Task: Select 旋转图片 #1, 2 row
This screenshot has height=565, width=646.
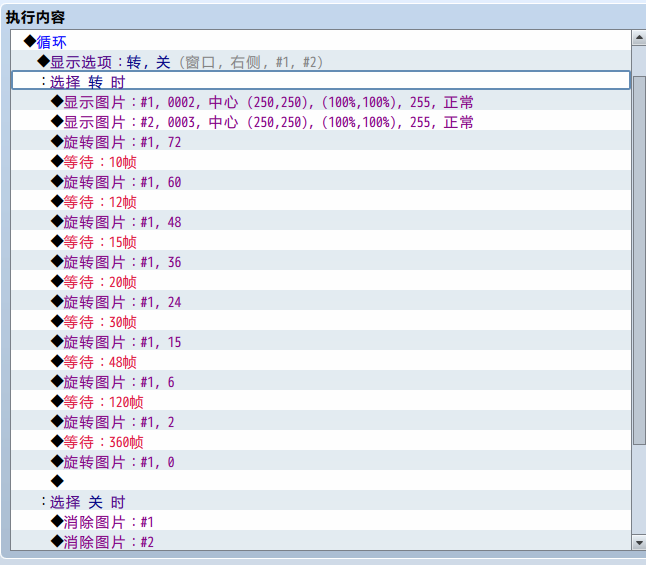Action: (321, 421)
